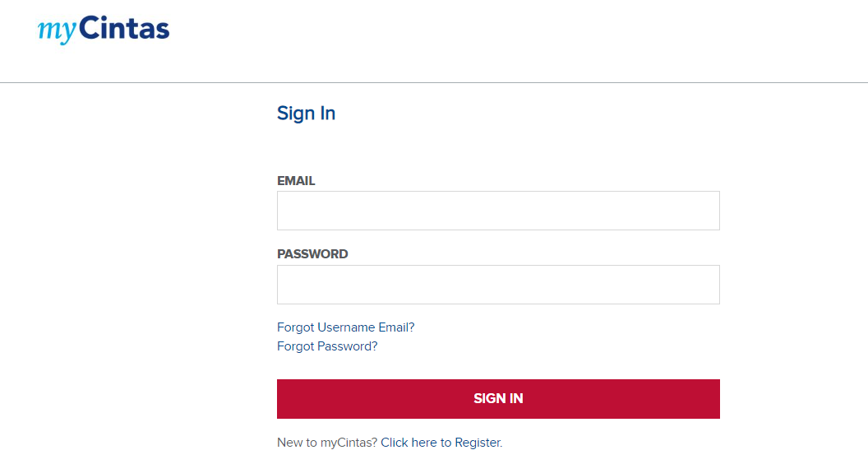Screen dimensions: 868x464
Task: Place cursor in box under EMAIL
Action: pyautogui.click(x=498, y=211)
